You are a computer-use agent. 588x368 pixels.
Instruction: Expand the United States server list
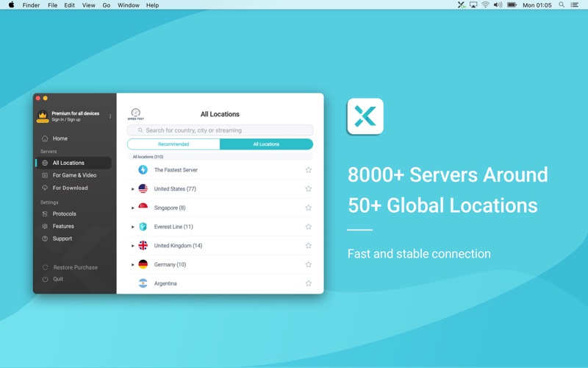point(133,189)
